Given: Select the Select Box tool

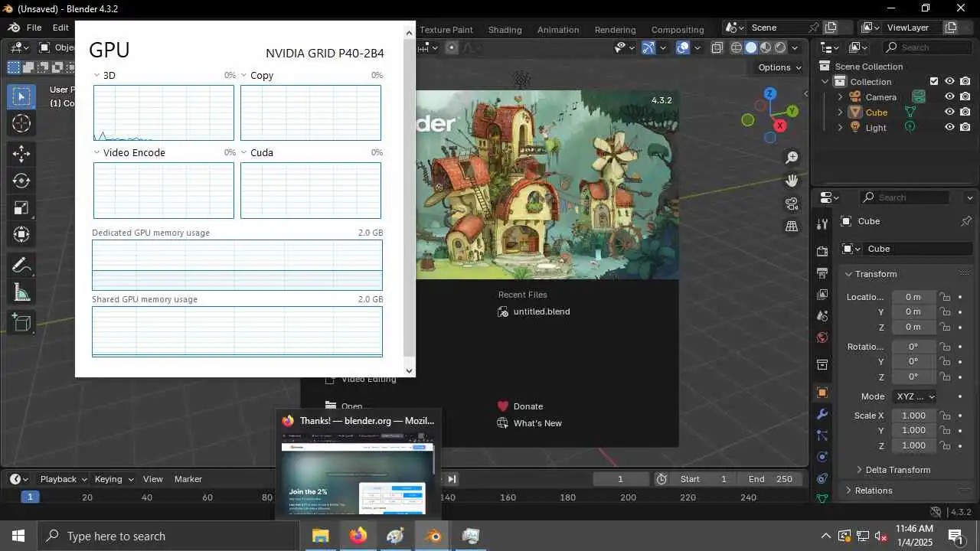Looking at the screenshot, I should [x=21, y=96].
